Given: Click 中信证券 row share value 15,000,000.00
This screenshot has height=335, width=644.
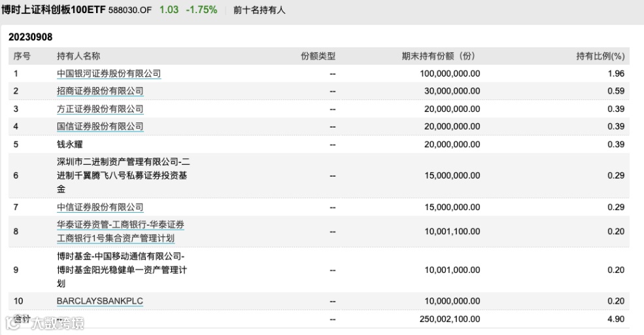Looking at the screenshot, I should click(x=452, y=207).
